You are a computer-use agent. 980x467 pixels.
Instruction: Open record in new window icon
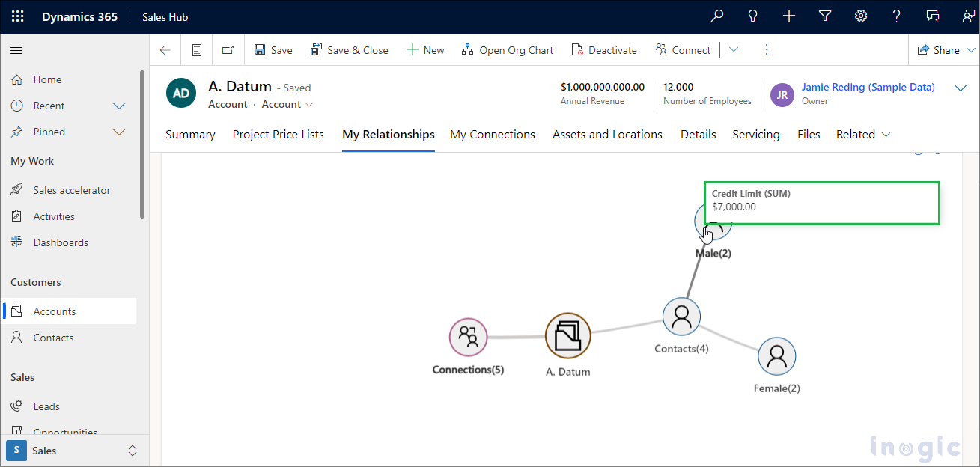point(228,50)
